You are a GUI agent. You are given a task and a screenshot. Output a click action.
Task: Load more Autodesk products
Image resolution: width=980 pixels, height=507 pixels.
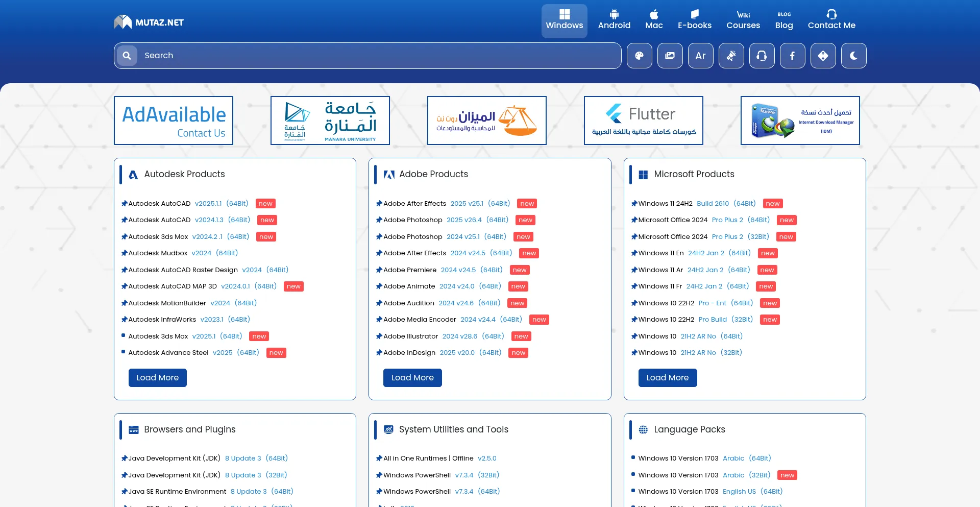click(x=158, y=378)
